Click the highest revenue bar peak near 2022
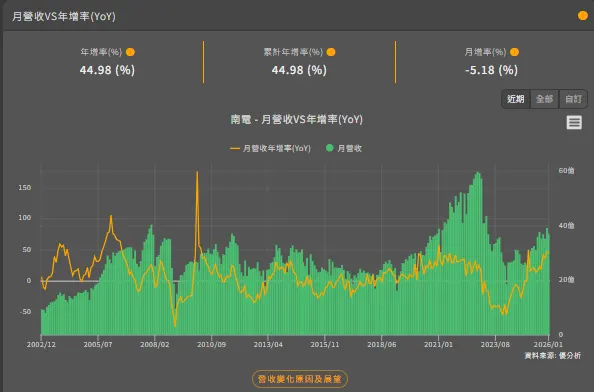 [478, 174]
